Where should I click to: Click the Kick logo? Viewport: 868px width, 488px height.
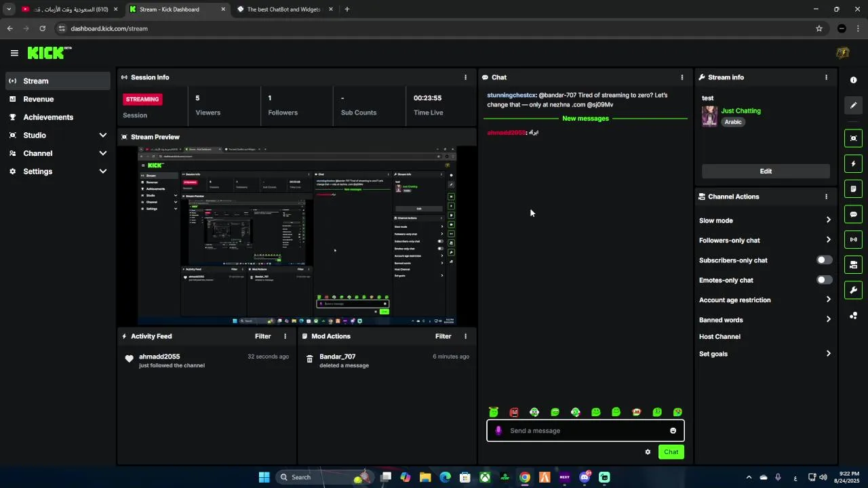pyautogui.click(x=49, y=53)
